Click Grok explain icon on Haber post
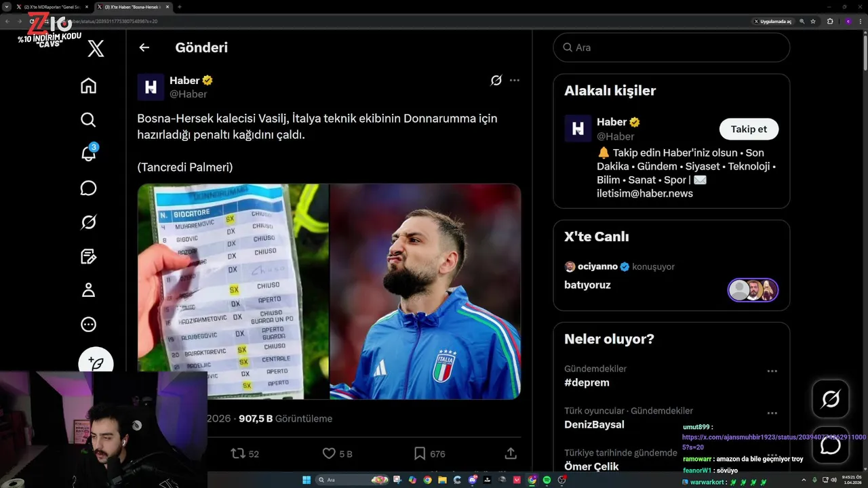This screenshot has width=868, height=488. click(x=496, y=81)
